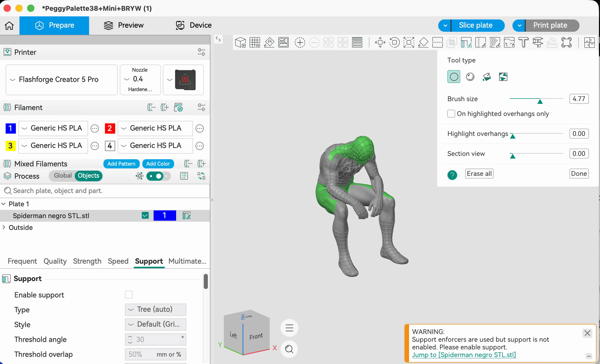Image resolution: width=600 pixels, height=364 pixels.
Task: Open the Nozzle size dropdown
Action: coord(140,80)
